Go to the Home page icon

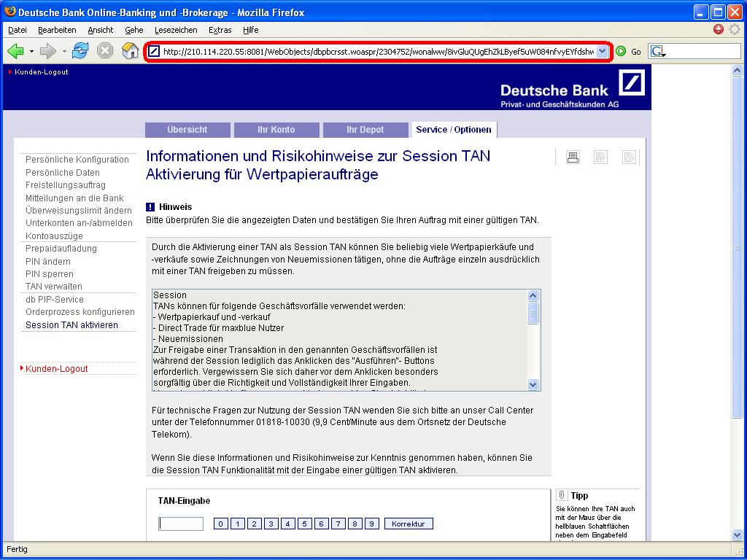point(130,50)
